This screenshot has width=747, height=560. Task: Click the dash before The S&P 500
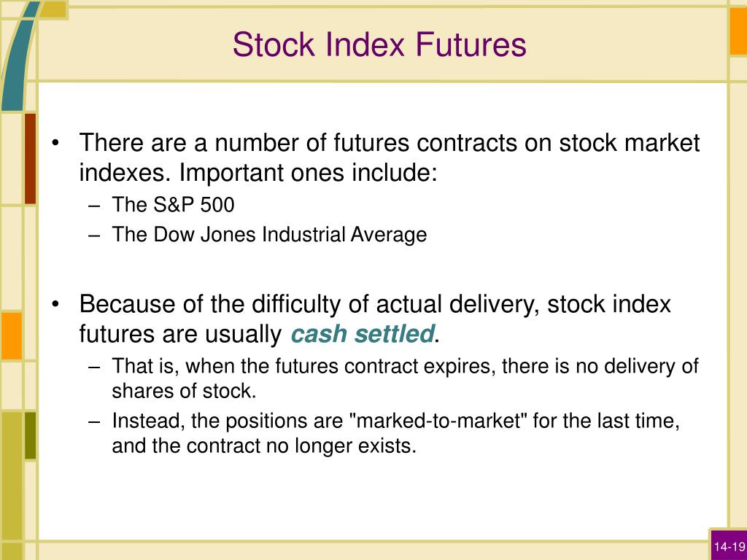[94, 206]
